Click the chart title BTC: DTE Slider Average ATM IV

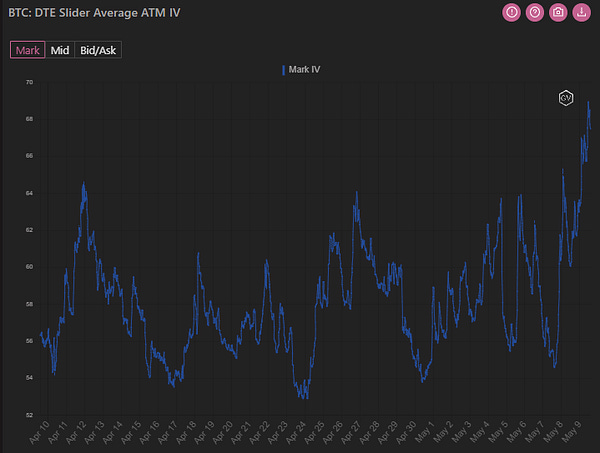point(94,13)
